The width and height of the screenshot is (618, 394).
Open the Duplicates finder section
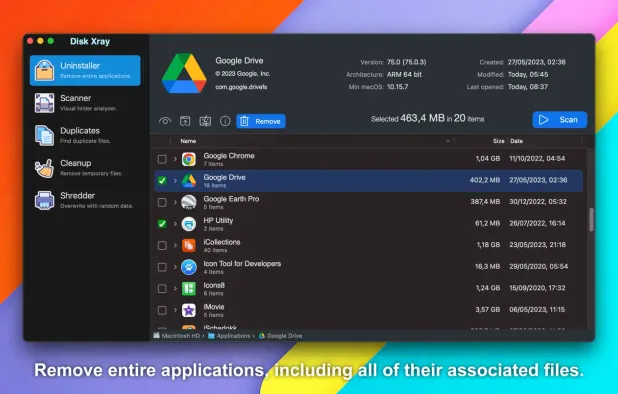[85, 135]
